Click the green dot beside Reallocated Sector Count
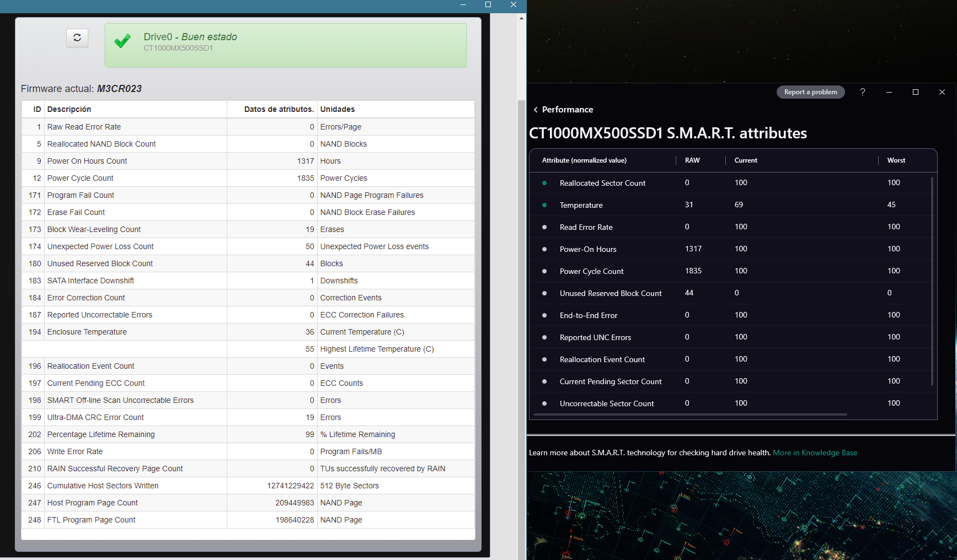The height and width of the screenshot is (560, 957). (544, 183)
